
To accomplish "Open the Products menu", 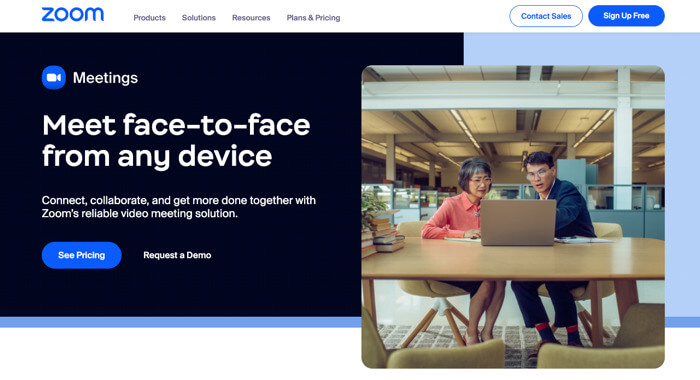I will tap(150, 18).
